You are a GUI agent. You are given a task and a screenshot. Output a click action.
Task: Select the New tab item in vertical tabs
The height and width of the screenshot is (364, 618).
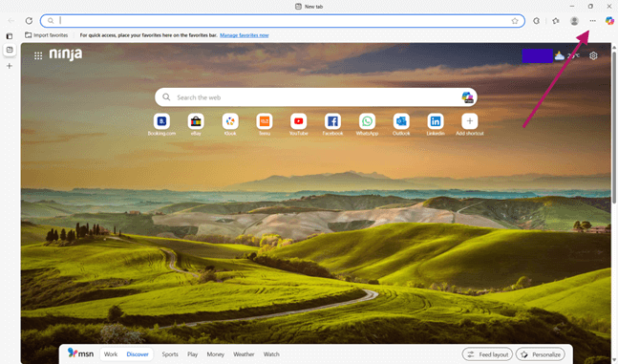(x=10, y=50)
